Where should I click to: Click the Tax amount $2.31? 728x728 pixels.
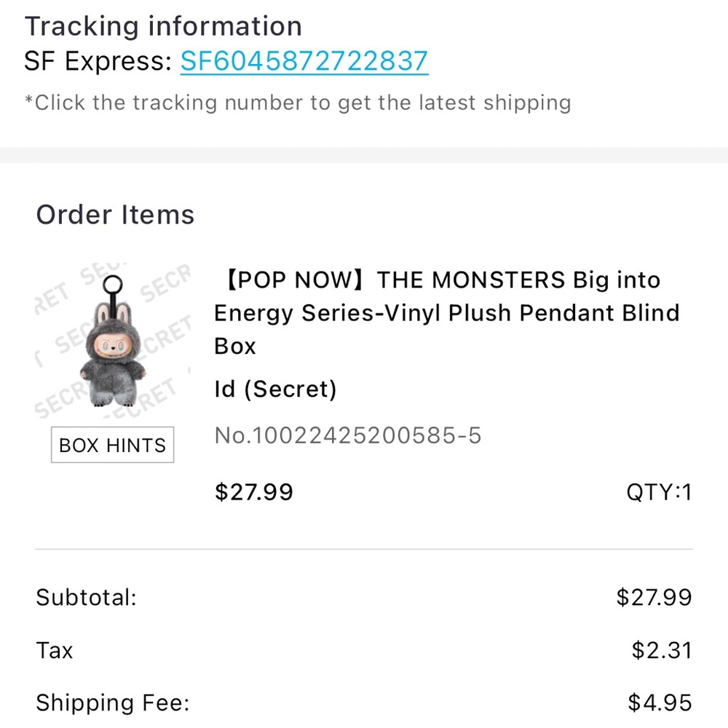pyautogui.click(x=661, y=650)
